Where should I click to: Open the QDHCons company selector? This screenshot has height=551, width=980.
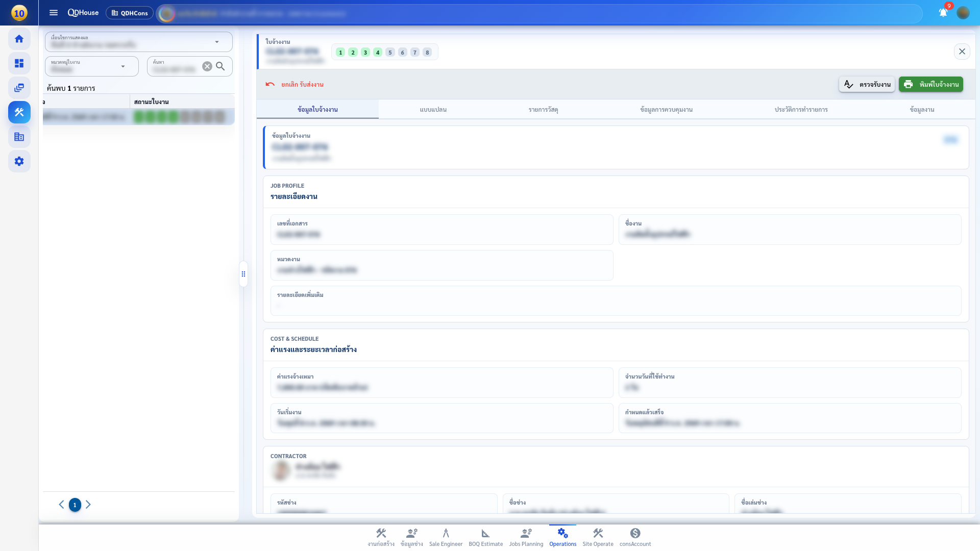[130, 13]
